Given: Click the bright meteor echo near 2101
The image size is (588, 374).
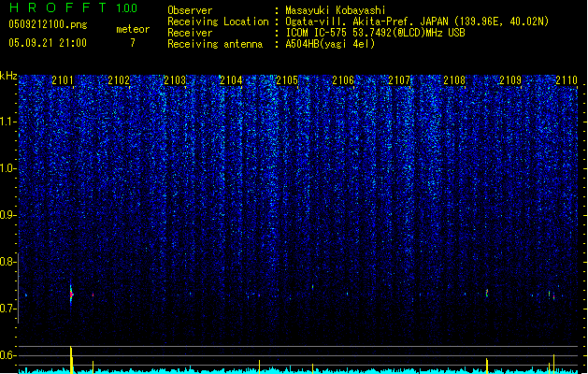Looking at the screenshot, I should pyautogui.click(x=71, y=295).
